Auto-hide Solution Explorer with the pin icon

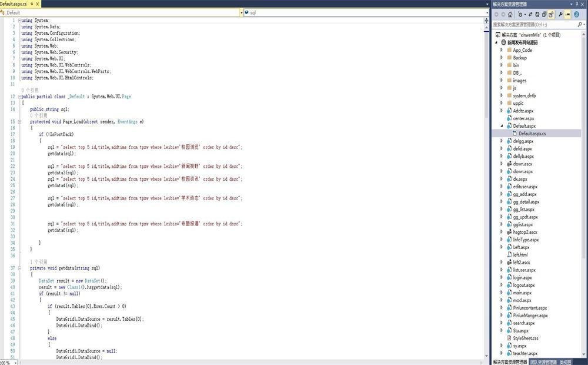click(x=576, y=4)
